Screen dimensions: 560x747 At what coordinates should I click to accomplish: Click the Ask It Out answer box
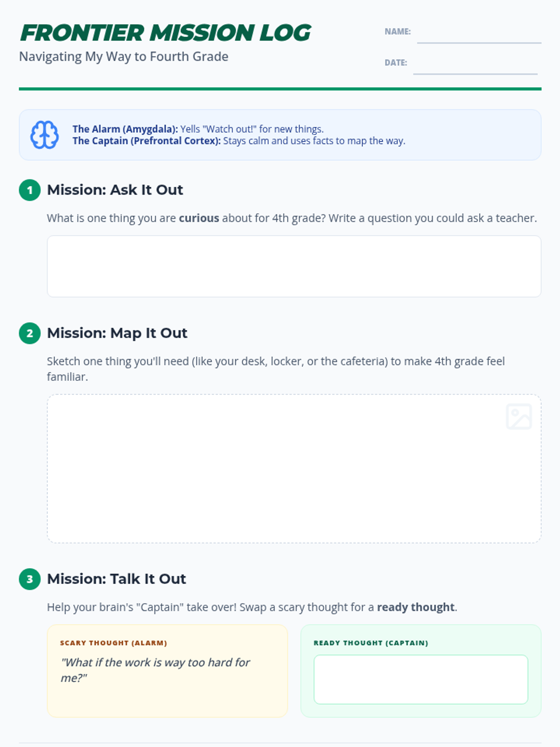294,266
